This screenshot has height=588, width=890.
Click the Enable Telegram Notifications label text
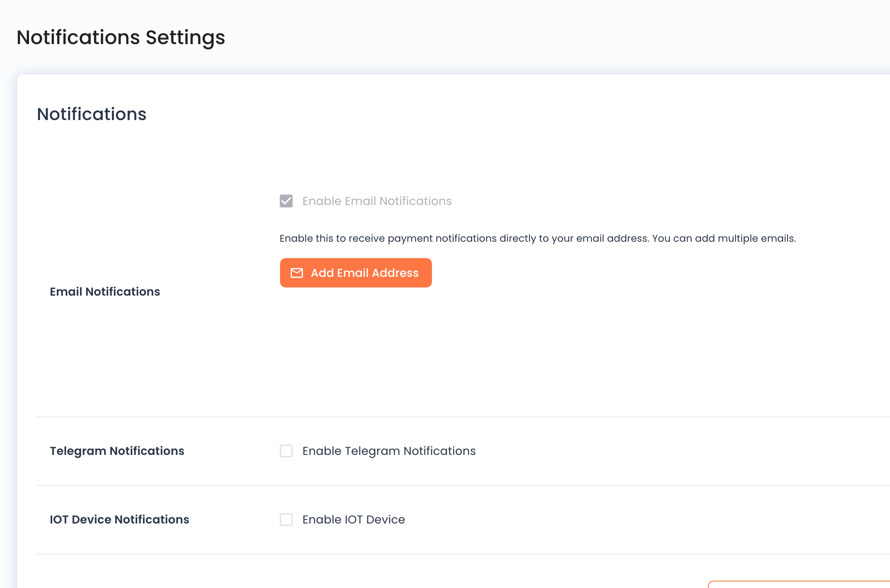[389, 451]
